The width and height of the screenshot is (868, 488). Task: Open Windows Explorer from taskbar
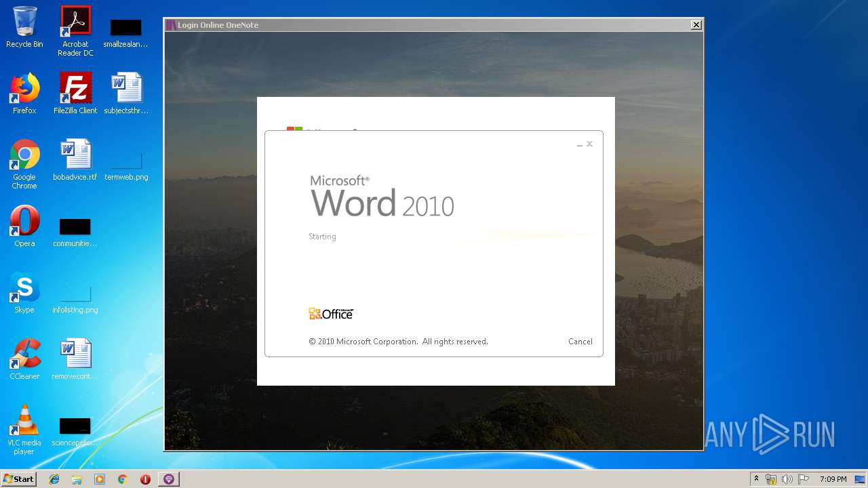point(77,479)
